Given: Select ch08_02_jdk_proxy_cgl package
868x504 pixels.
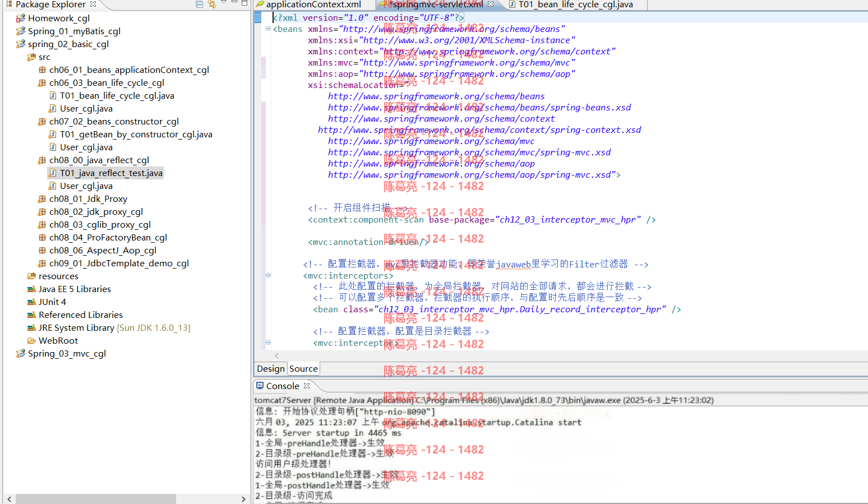Looking at the screenshot, I should (96, 211).
